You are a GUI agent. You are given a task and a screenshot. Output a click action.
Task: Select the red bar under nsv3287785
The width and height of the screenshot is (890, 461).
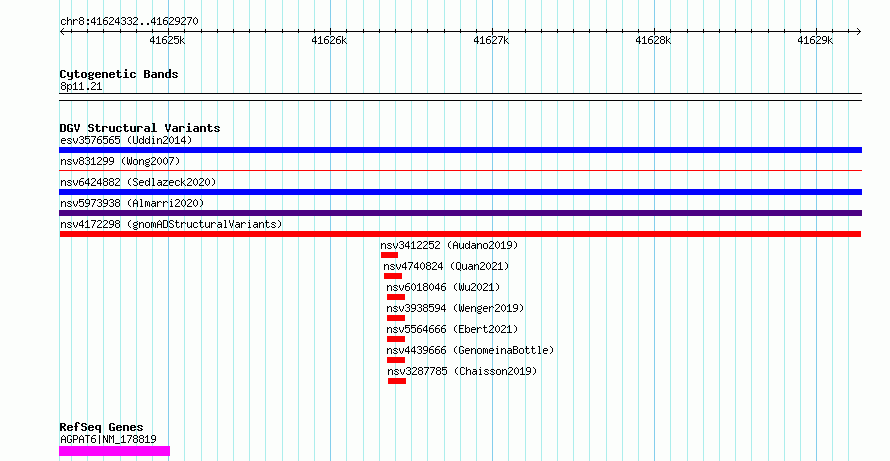397,381
